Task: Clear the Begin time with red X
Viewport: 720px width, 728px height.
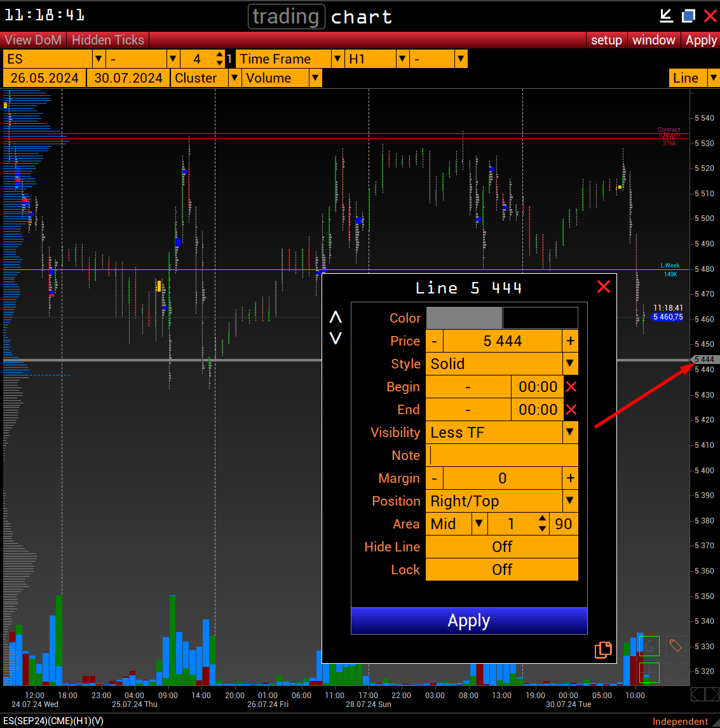Action: point(571,387)
